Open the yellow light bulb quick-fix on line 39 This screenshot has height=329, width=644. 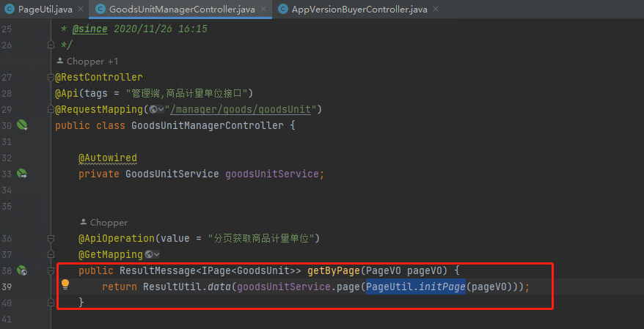click(x=65, y=284)
